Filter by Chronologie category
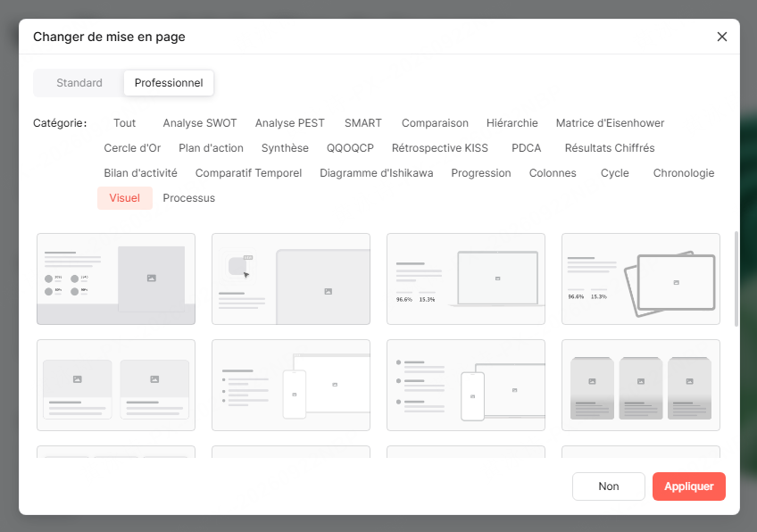Viewport: 757px width, 532px height. 684,173
